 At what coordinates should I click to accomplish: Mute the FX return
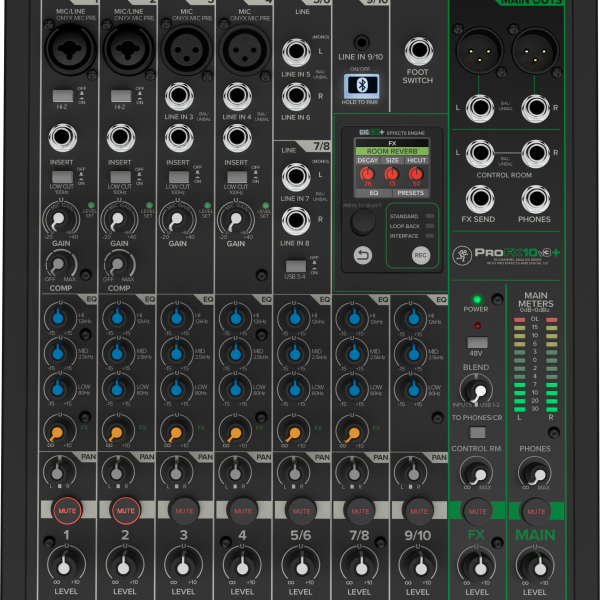click(x=478, y=511)
